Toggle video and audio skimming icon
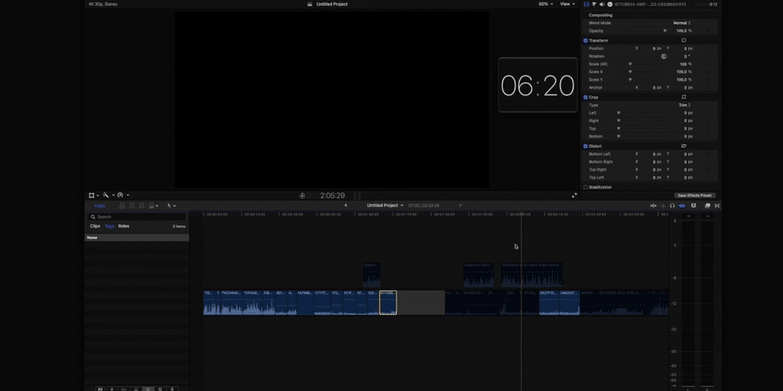The height and width of the screenshot is (391, 783). tap(653, 206)
